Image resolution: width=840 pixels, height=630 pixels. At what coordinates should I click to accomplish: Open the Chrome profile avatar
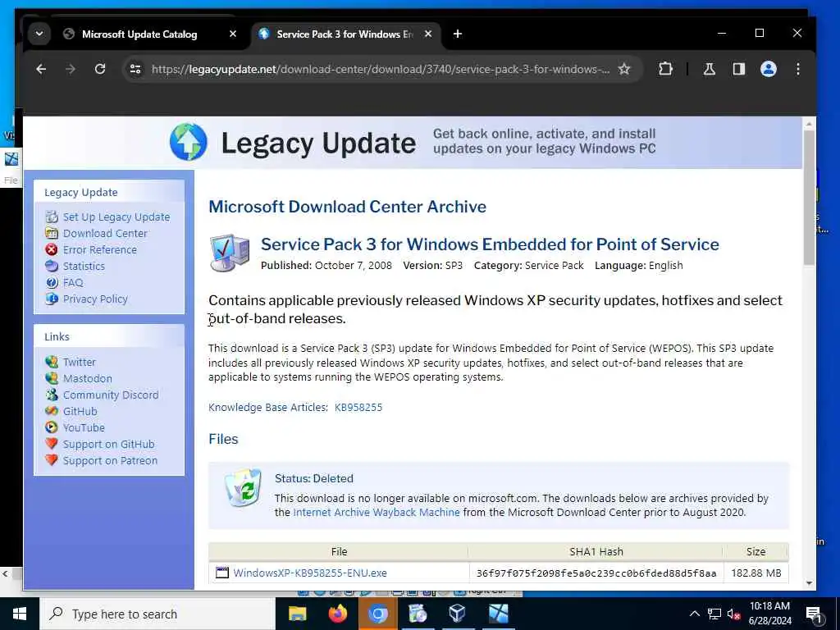click(x=768, y=69)
